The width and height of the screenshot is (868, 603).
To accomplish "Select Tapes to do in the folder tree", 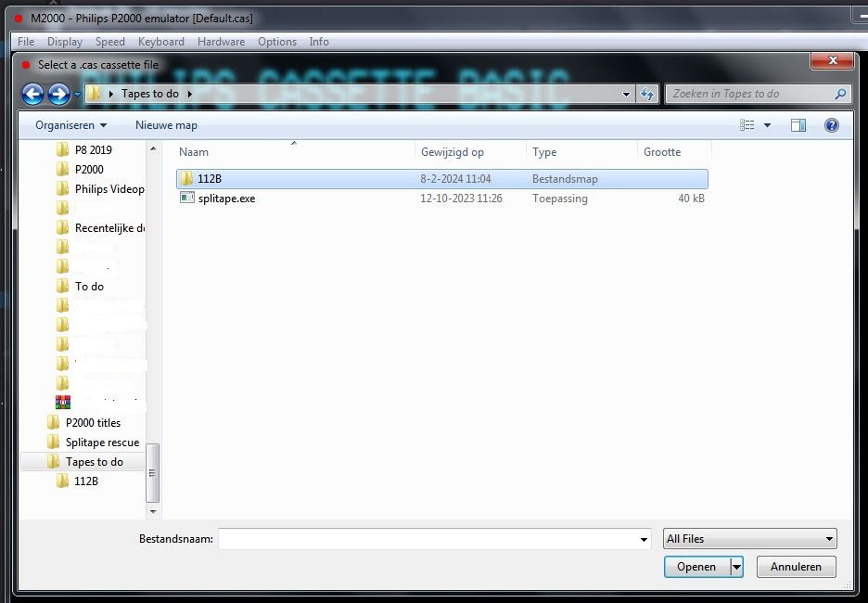I will tap(94, 461).
